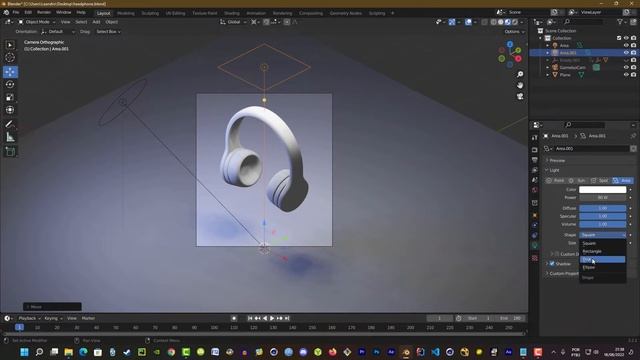The height and width of the screenshot is (360, 640).
Task: Expand the Plane item in outliner
Action: 548,75
